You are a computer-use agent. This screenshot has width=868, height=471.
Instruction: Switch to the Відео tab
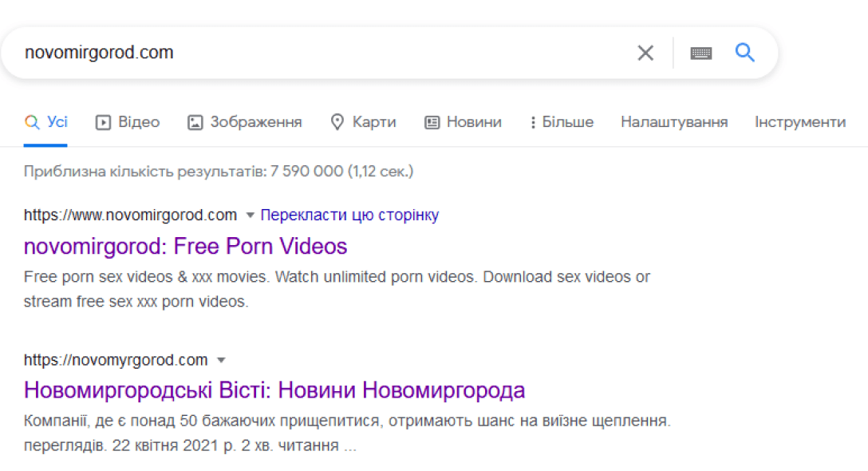tap(128, 122)
